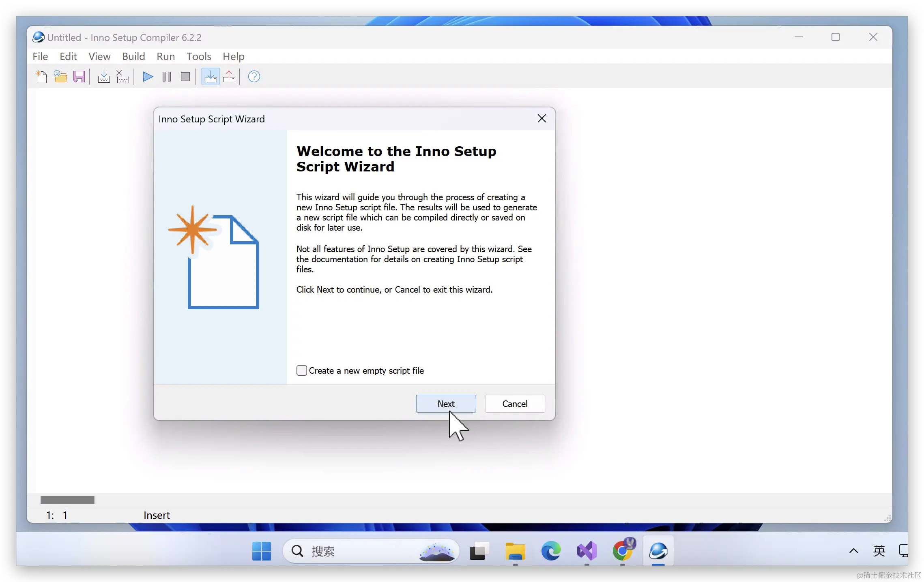Open Google Chrome from the taskbar
The image size is (924, 582).
pos(623,551)
